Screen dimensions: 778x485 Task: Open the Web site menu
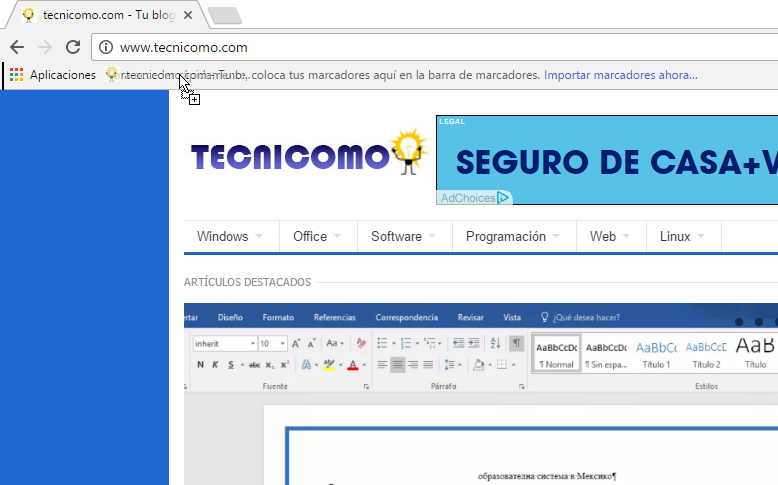[x=610, y=237]
